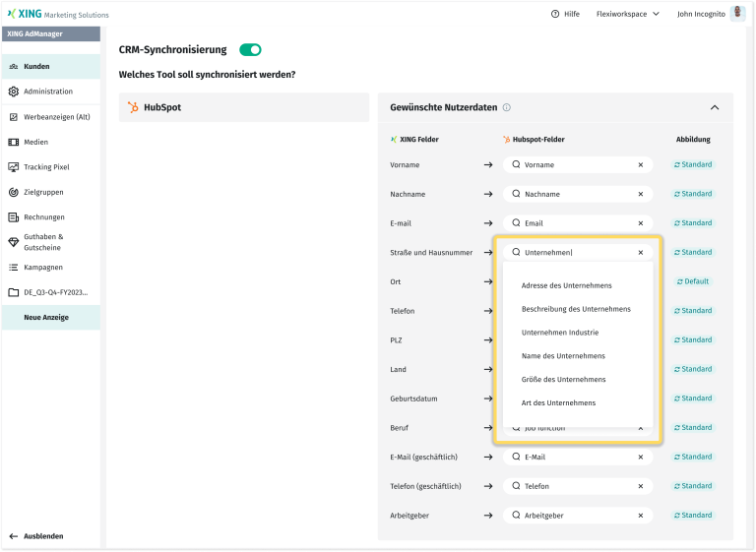The width and height of the screenshot is (756, 552).
Task: Click the Guthaben & Gutscheine diamond icon
Action: point(14,242)
